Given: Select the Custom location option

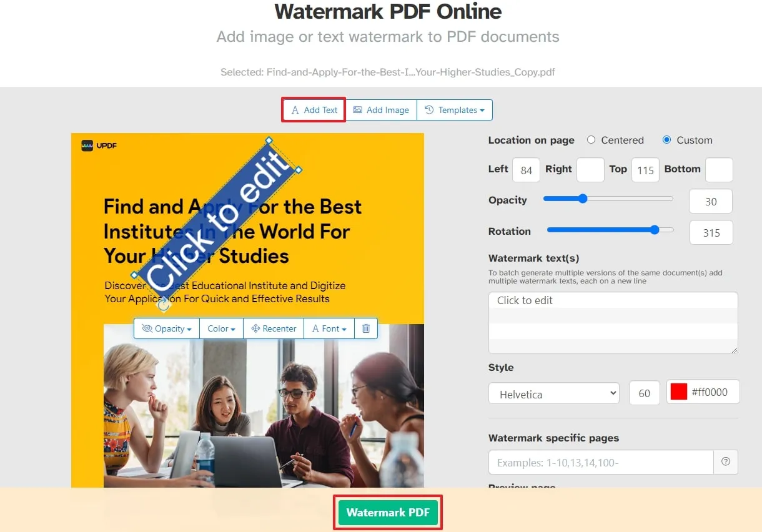Looking at the screenshot, I should coord(666,140).
